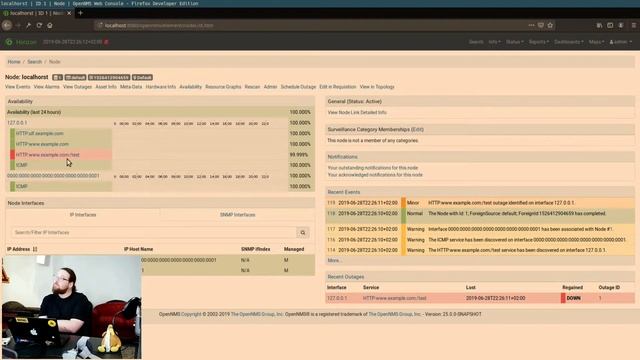Open the Firefox hamburger menu

tap(633, 25)
